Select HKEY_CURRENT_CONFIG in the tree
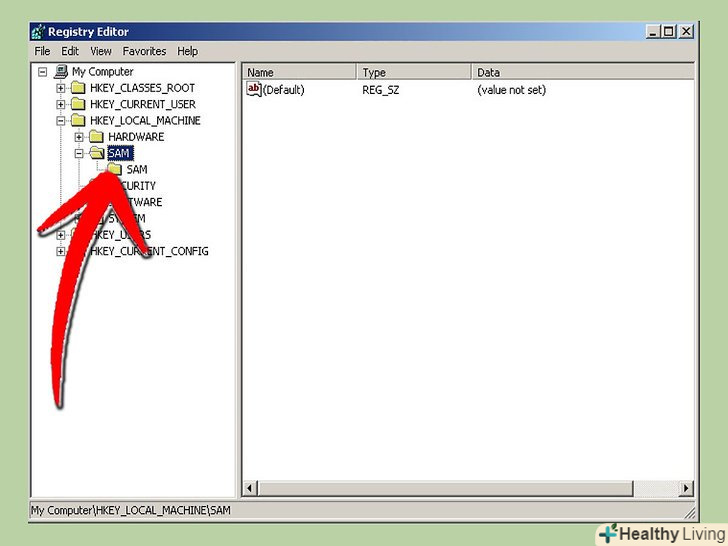 (149, 251)
